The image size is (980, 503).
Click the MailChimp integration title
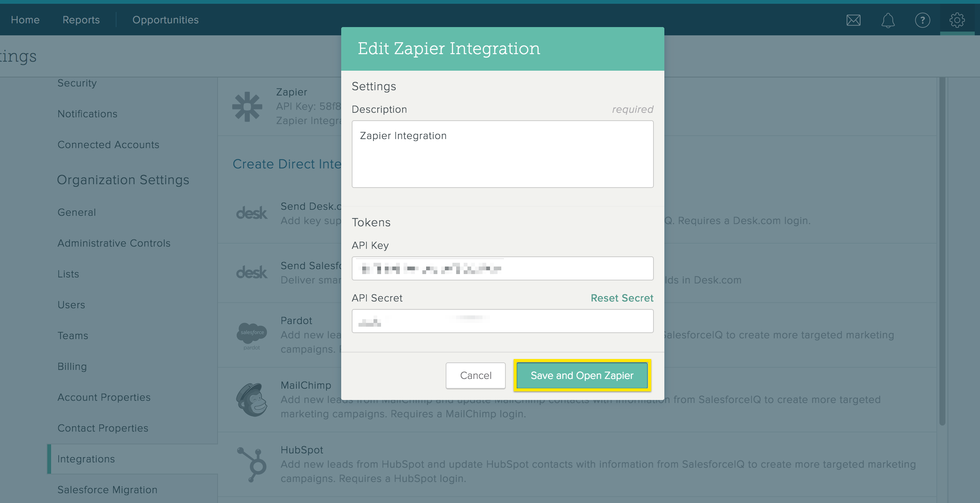306,385
